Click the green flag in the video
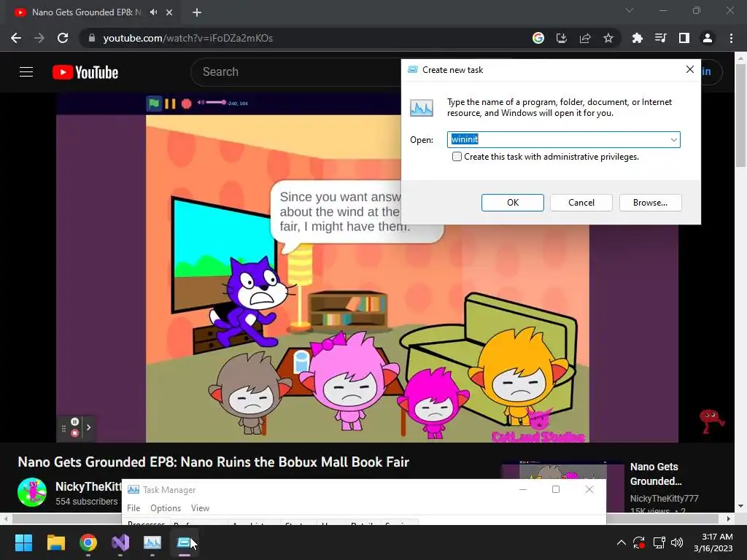Viewport: 747px width, 560px height. point(153,103)
